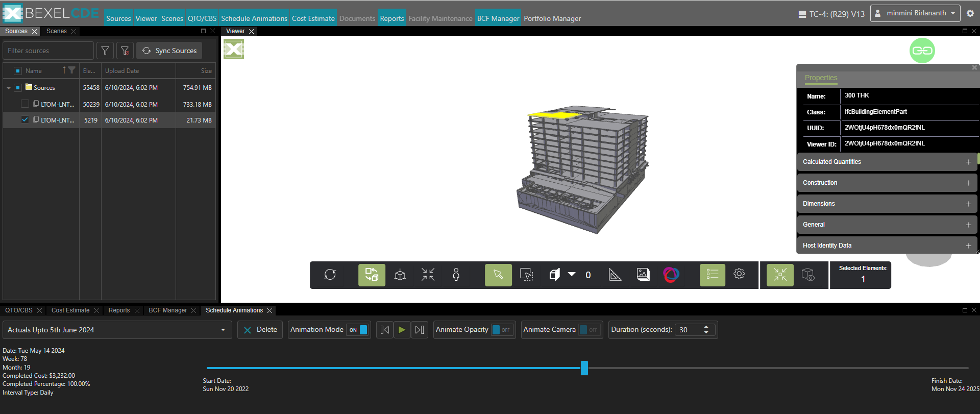980x414 pixels.
Task: Click the Delete animation button
Action: 260,330
